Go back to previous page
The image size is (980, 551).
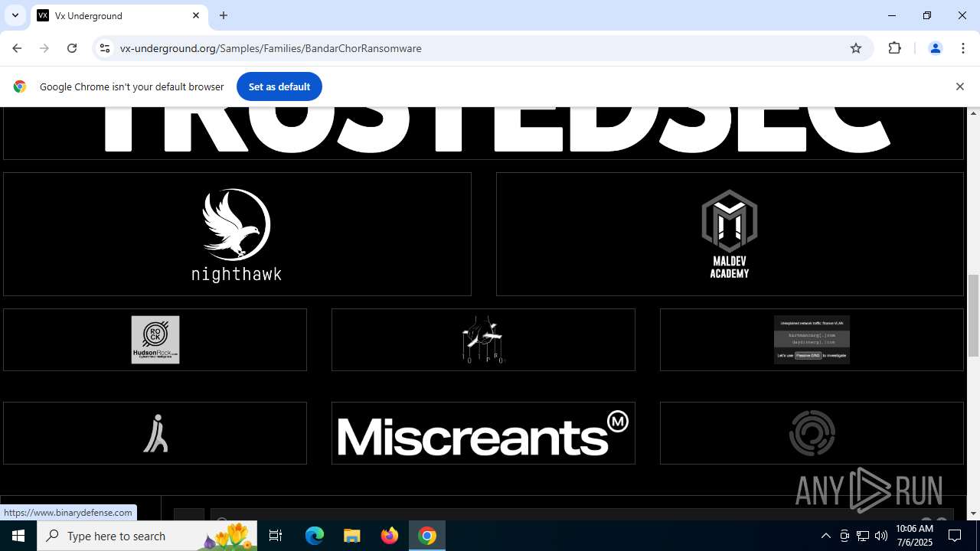coord(17,48)
